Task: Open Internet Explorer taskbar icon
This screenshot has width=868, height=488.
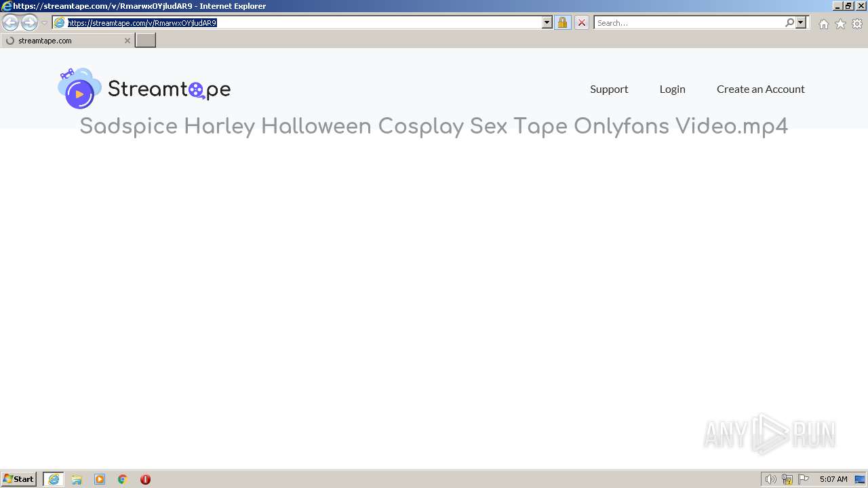Action: (x=54, y=479)
